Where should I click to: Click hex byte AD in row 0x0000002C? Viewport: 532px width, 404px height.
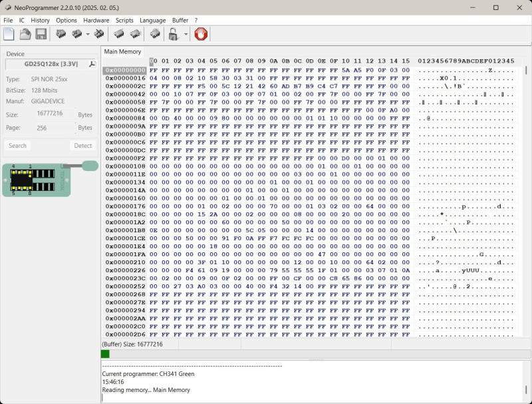pos(286,87)
